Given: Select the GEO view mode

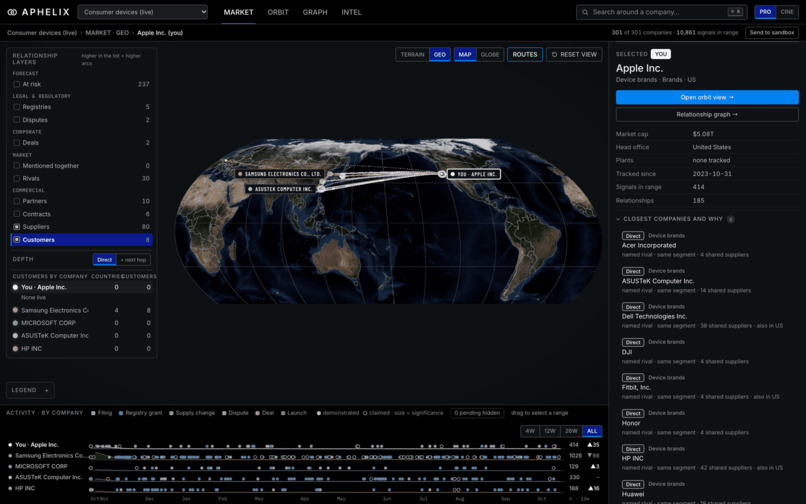Looking at the screenshot, I should [x=439, y=55].
